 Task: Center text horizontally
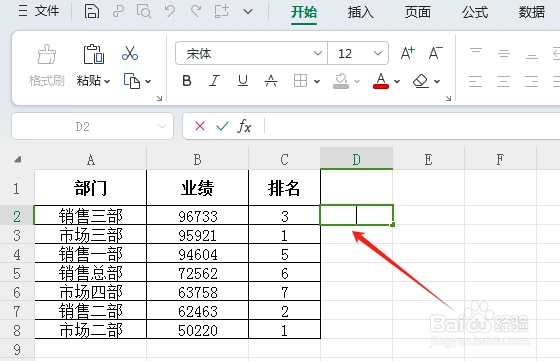[504, 81]
